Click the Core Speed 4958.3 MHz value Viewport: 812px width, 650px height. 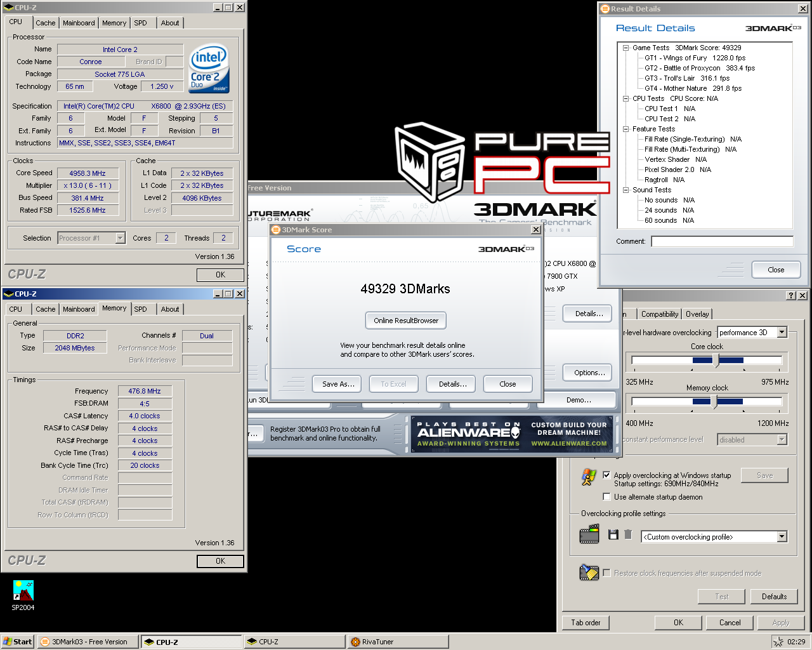click(x=88, y=173)
